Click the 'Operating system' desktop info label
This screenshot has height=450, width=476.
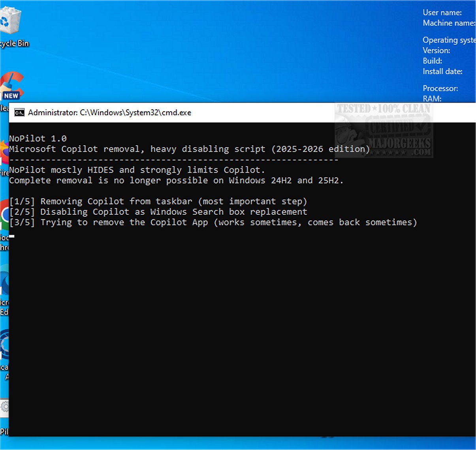[x=449, y=40]
